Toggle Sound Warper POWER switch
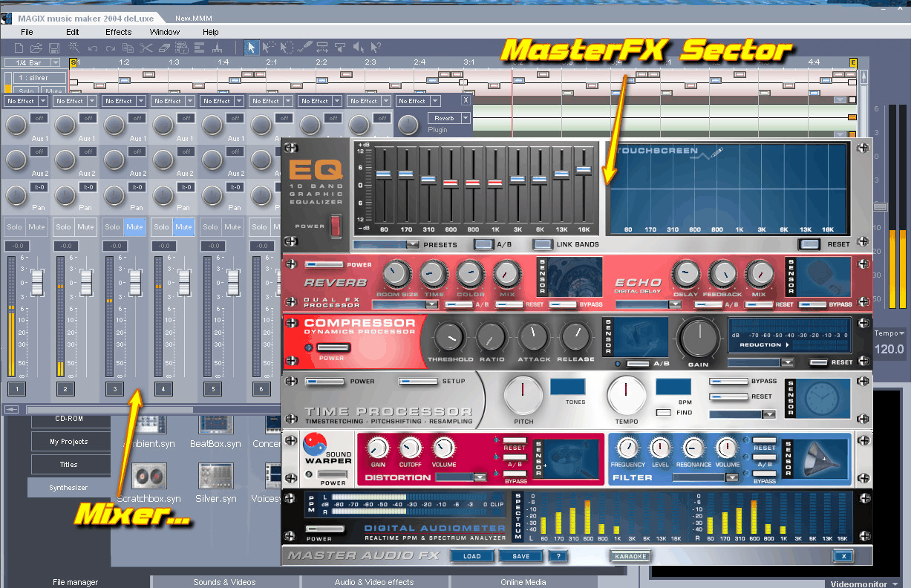 [333, 474]
